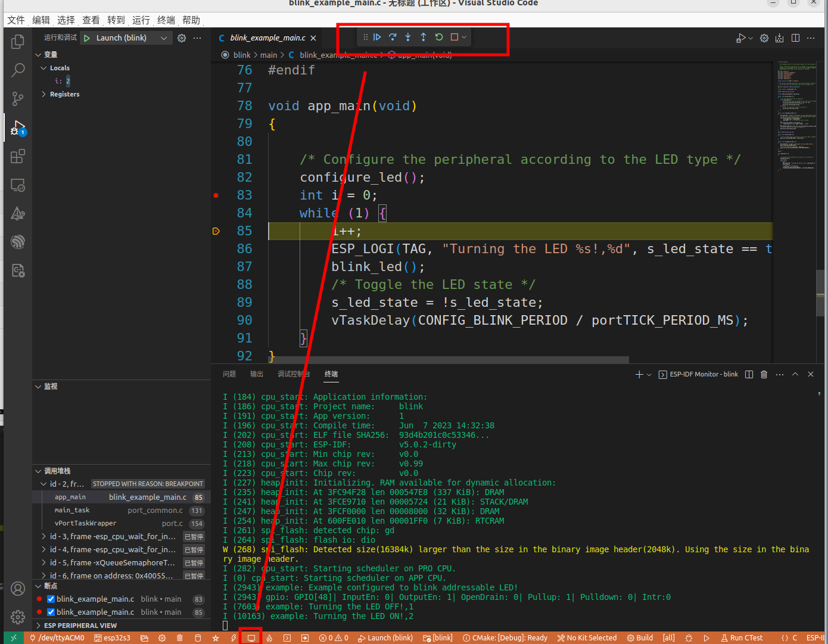Open 编辑 menu
The image size is (828, 644).
click(41, 20)
